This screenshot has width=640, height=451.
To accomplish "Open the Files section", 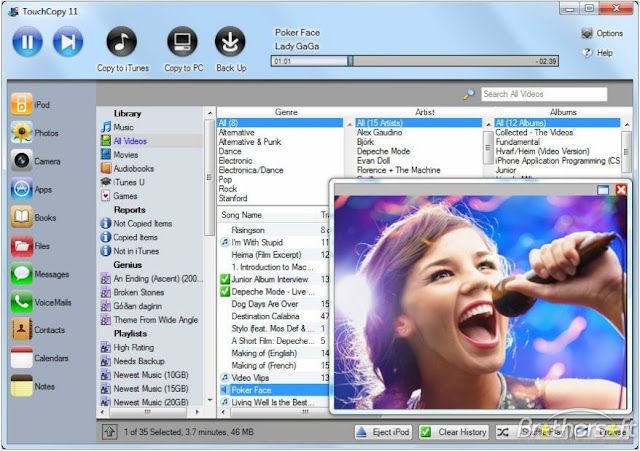I will [30, 246].
